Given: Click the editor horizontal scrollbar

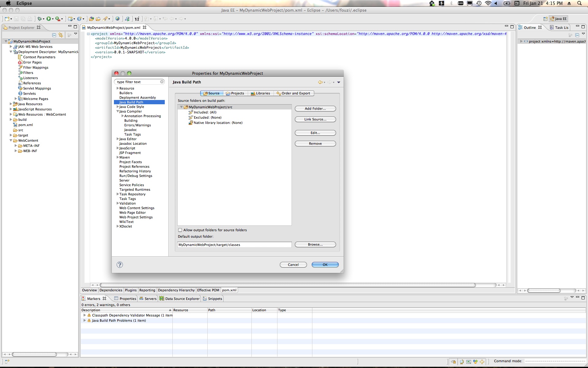Looking at the screenshot, I should click(288, 285).
